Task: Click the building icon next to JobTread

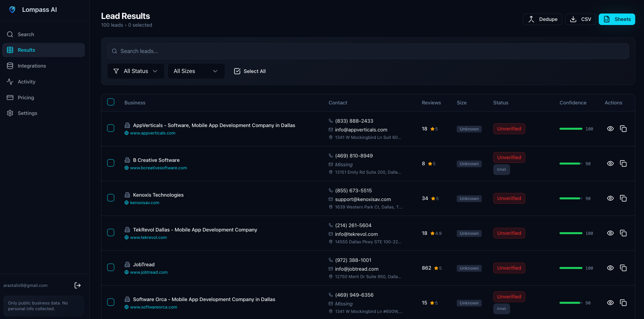Action: pos(127,265)
